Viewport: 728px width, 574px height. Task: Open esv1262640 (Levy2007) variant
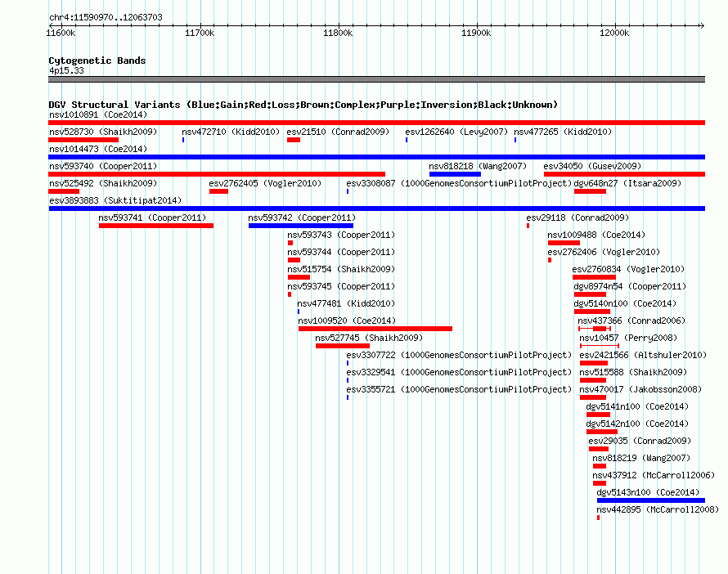(456, 132)
